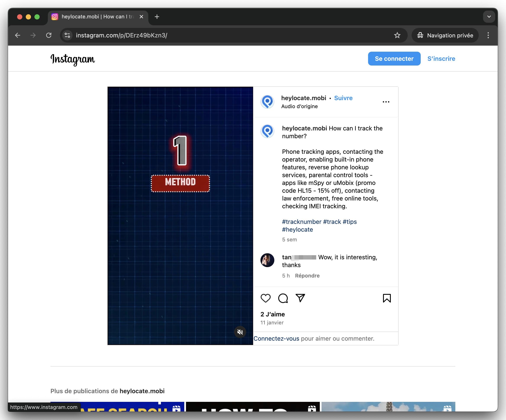
Task: Click heylocate.mobi name in the caption
Action: coord(304,128)
